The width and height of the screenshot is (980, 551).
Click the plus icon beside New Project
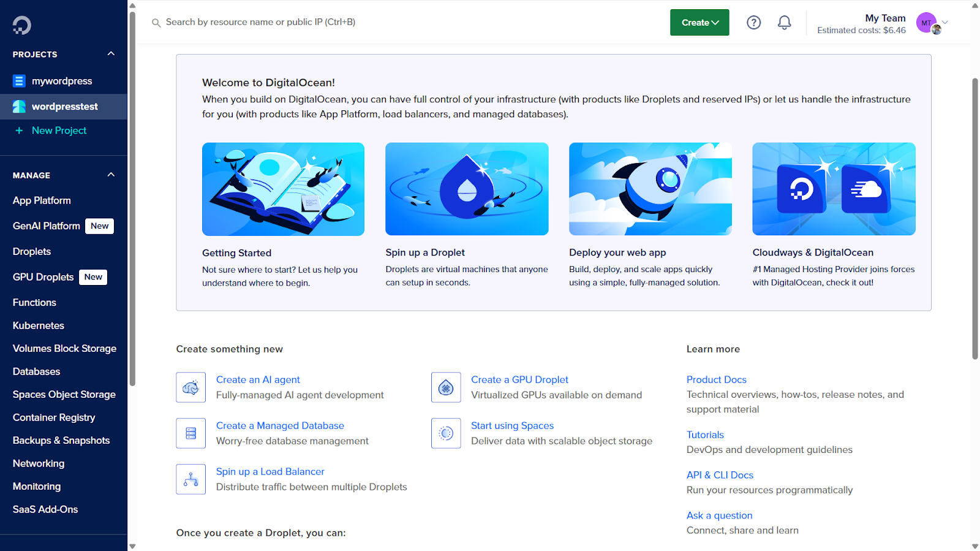point(19,131)
